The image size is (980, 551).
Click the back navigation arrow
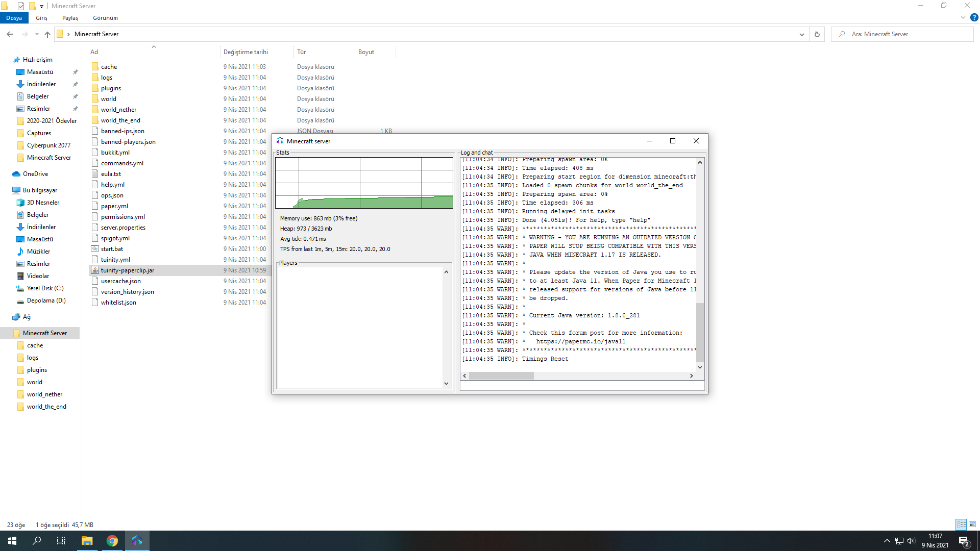tap(10, 34)
